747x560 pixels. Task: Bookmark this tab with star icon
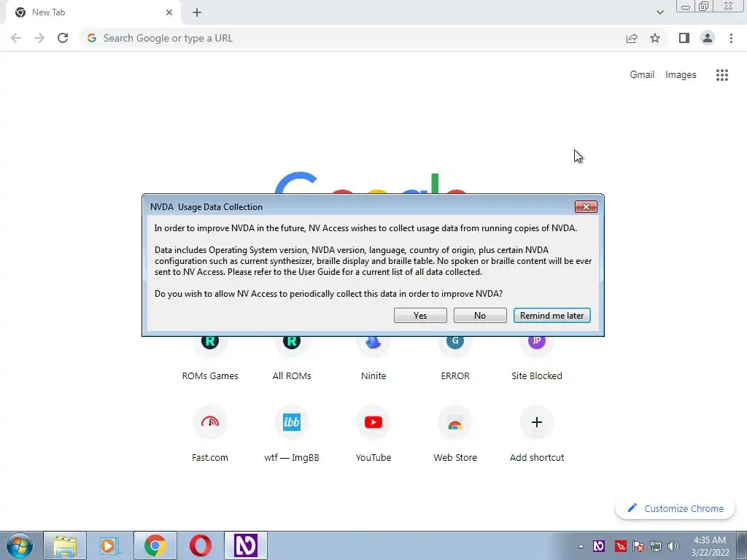pyautogui.click(x=655, y=38)
